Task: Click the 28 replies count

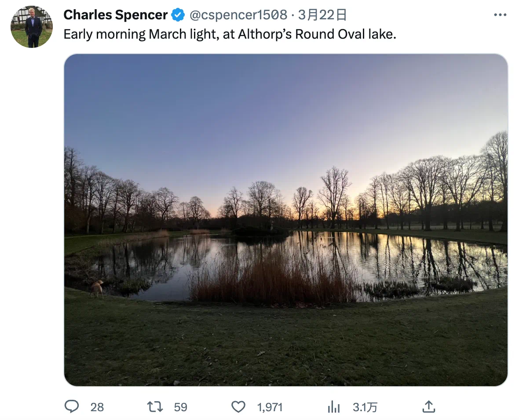Action: click(97, 407)
